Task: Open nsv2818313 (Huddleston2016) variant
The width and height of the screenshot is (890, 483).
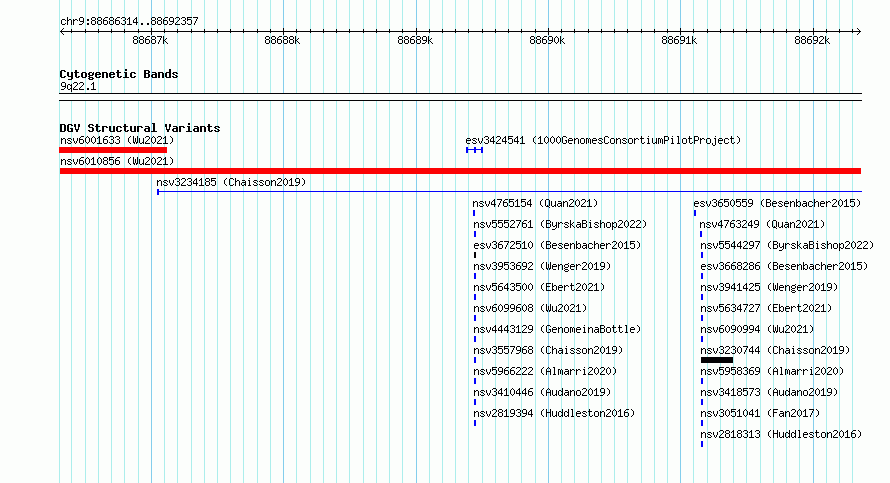Action: [x=781, y=434]
